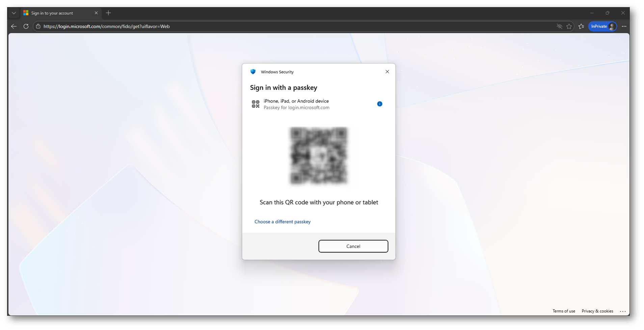
Task: Open the Privacy & cookies link
Action: click(x=597, y=311)
